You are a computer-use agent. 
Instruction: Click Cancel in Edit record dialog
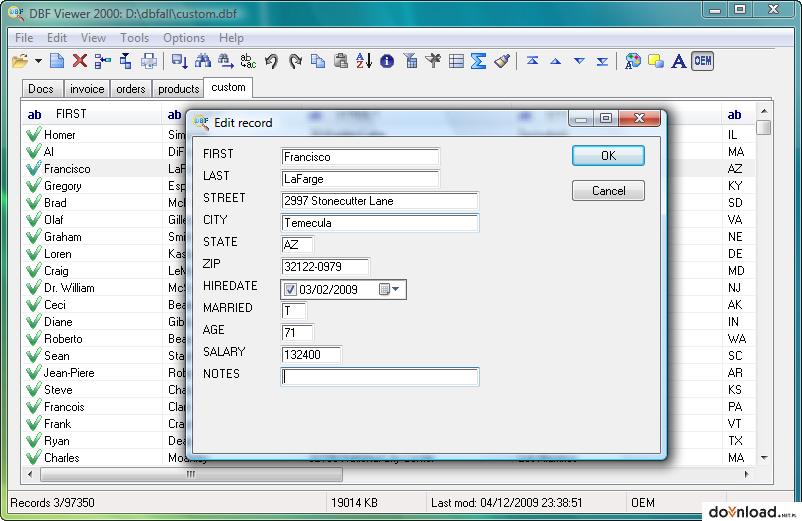[x=608, y=191]
